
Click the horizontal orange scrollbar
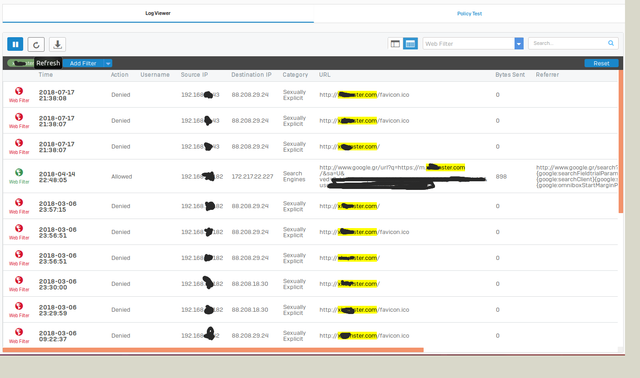pyautogui.click(x=213, y=350)
